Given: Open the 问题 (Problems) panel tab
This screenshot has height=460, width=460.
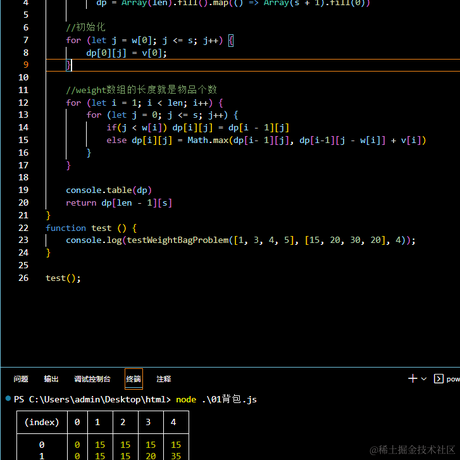Looking at the screenshot, I should pos(21,379).
